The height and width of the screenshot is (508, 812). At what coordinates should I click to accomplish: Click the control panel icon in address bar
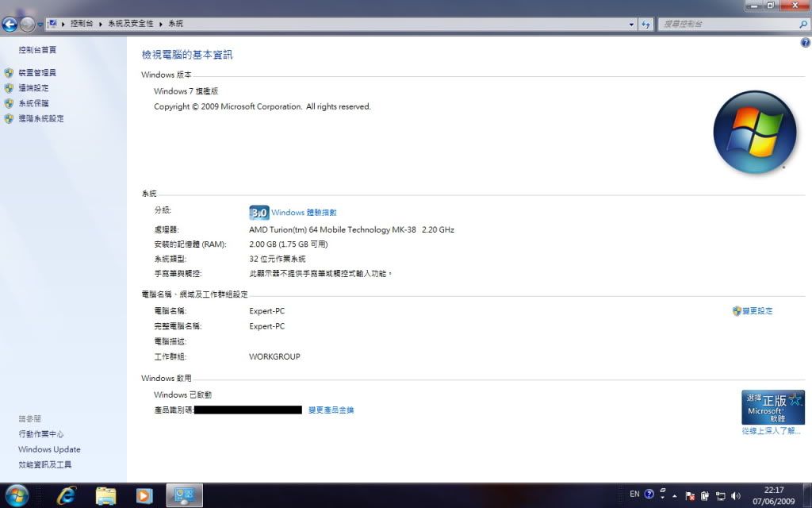click(52, 23)
